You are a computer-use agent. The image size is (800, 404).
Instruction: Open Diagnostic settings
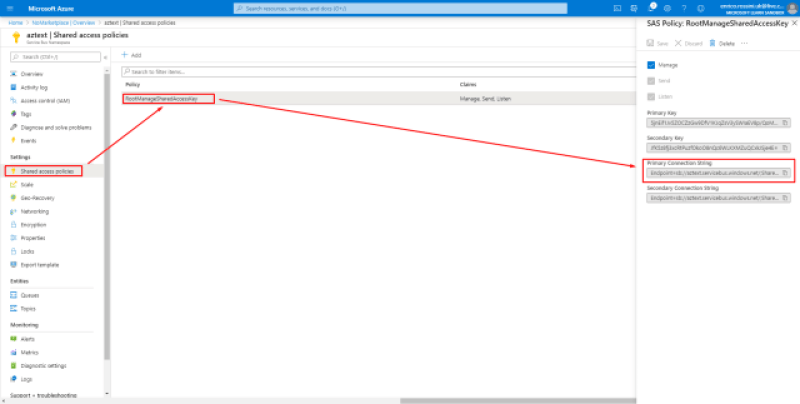[43, 366]
